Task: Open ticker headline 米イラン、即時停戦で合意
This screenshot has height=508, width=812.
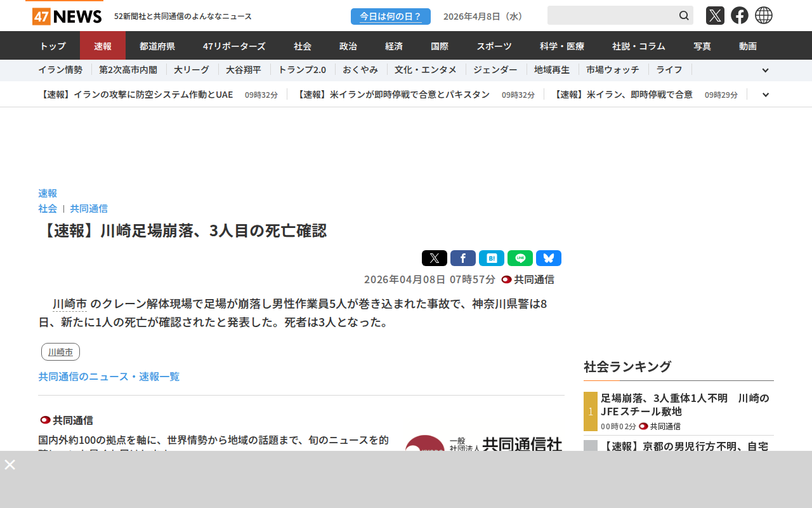Action: pyautogui.click(x=622, y=95)
